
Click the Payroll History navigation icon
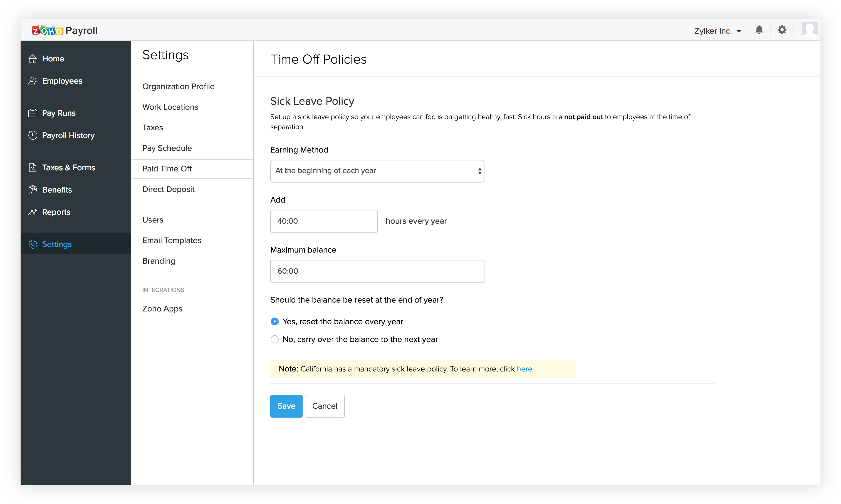click(33, 135)
